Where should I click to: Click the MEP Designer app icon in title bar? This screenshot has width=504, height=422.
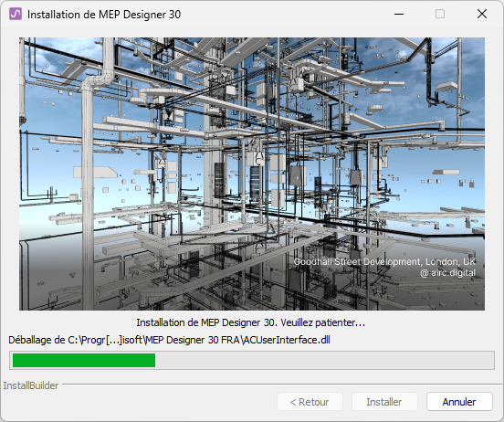(x=16, y=14)
